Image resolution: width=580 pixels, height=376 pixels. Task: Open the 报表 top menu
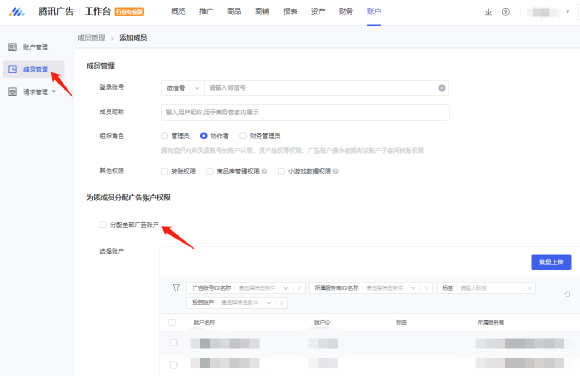290,12
